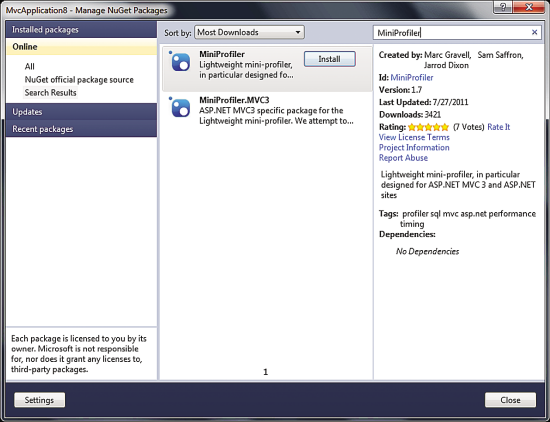Expand the Updates section
The image size is (550, 422).
[81, 112]
